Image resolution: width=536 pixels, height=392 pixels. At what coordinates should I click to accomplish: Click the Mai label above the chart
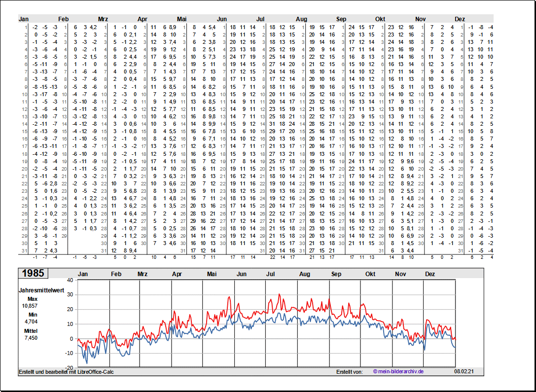212,274
